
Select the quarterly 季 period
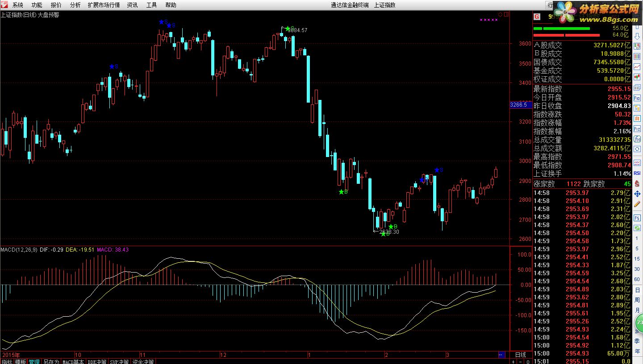(637, 341)
